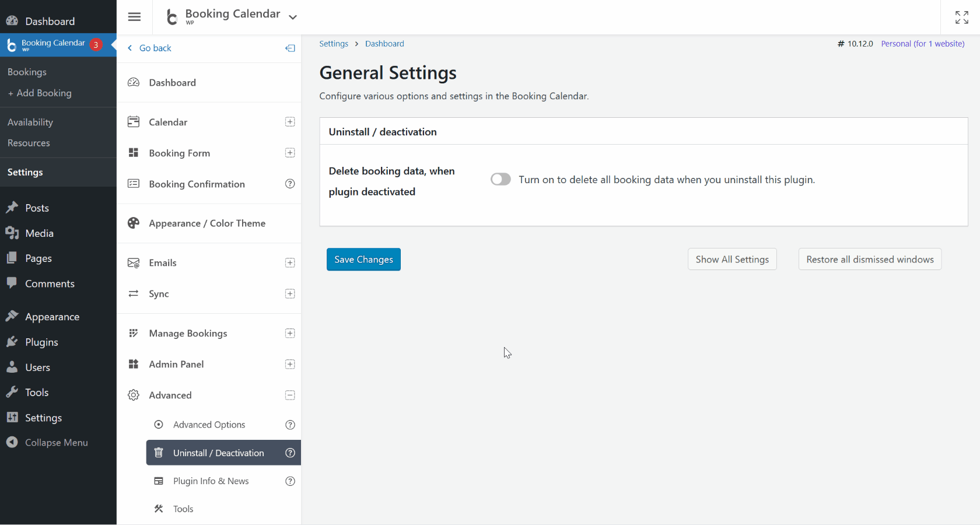This screenshot has height=525, width=980.
Task: Click the Users icon in admin sidebar
Action: [12, 367]
